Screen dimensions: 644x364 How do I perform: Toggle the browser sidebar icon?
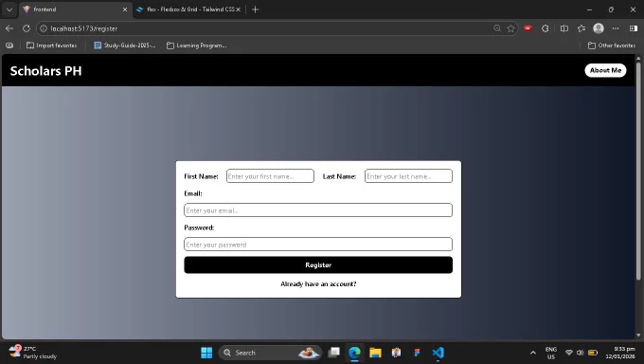(633, 28)
